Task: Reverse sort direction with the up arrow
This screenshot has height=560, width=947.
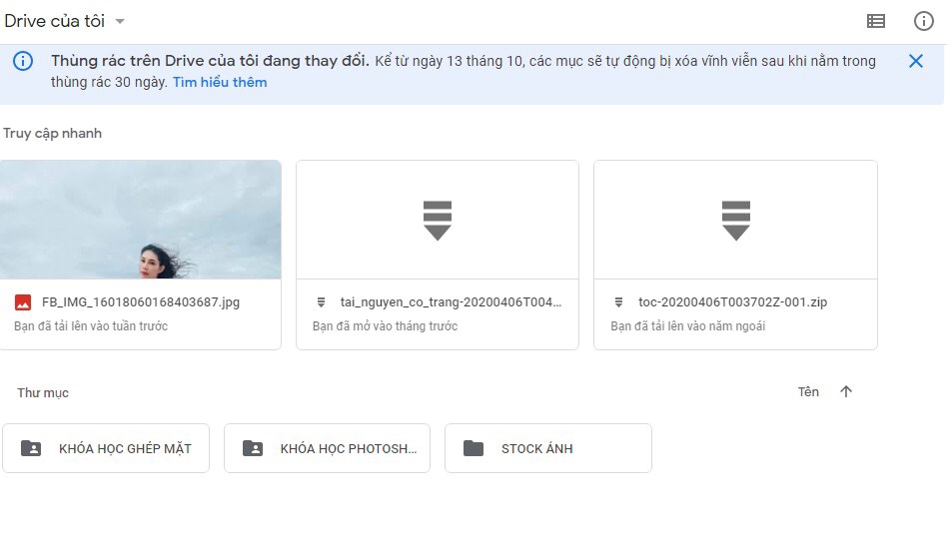Action: tap(846, 392)
